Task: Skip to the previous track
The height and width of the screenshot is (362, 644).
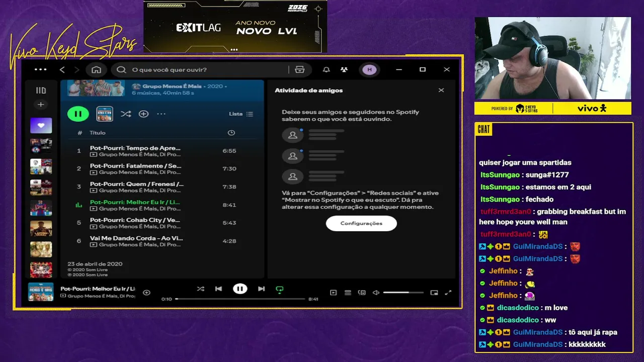Action: coord(218,289)
